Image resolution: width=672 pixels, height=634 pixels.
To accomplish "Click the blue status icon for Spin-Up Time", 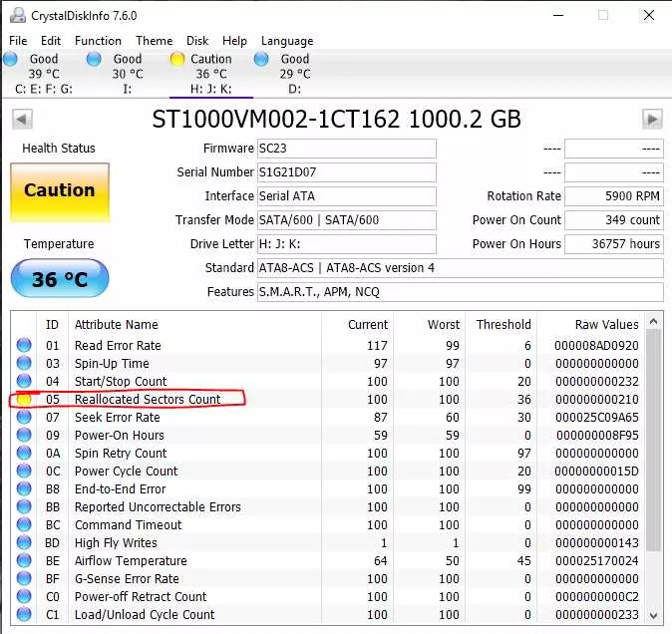I will pyautogui.click(x=24, y=363).
